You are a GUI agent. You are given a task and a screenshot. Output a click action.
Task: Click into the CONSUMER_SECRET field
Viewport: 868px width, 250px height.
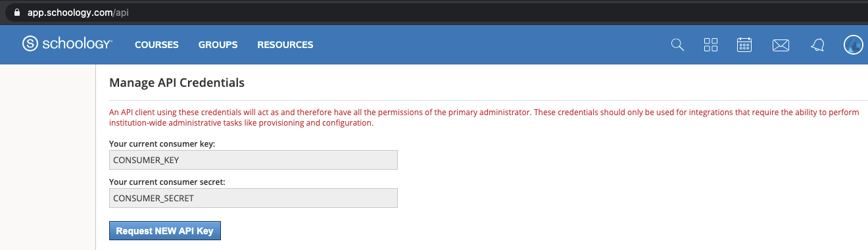point(253,198)
